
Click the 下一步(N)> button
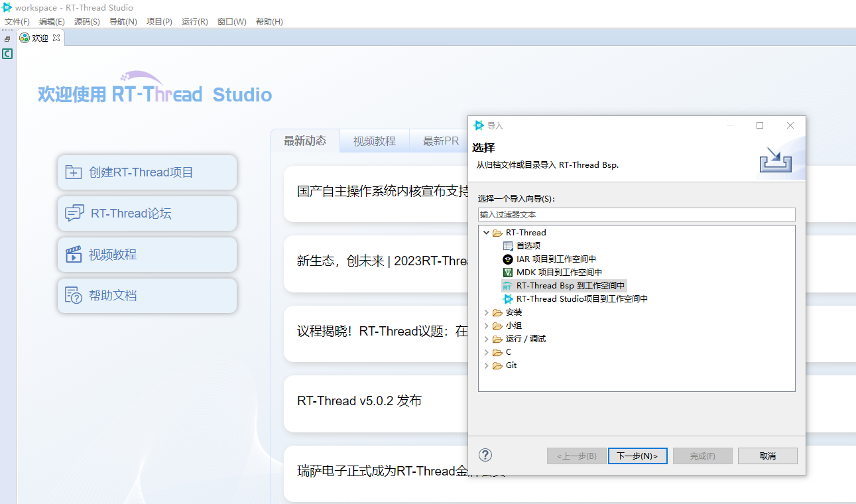(637, 456)
